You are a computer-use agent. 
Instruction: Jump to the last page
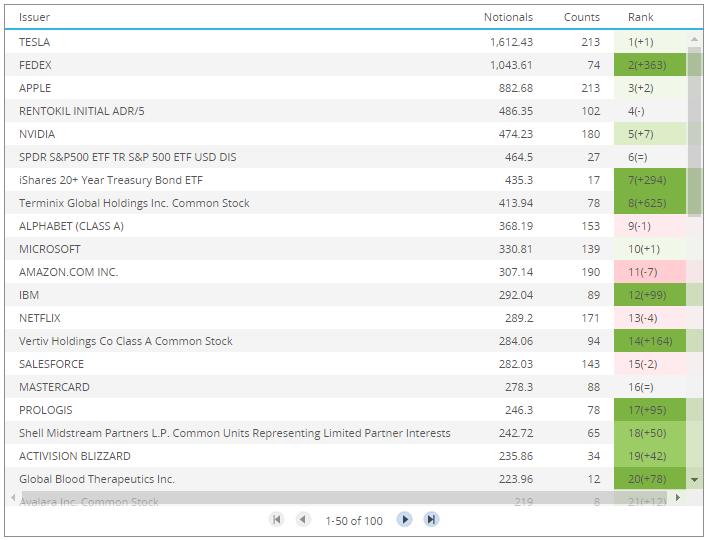[x=431, y=520]
